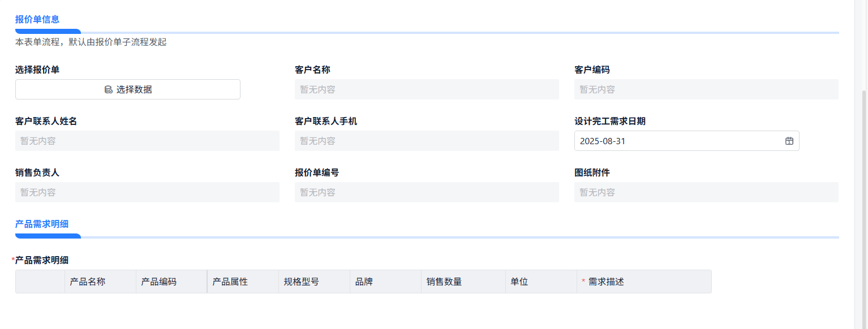Click the 产品编码 column header
This screenshot has height=329, width=868.
tap(171, 282)
